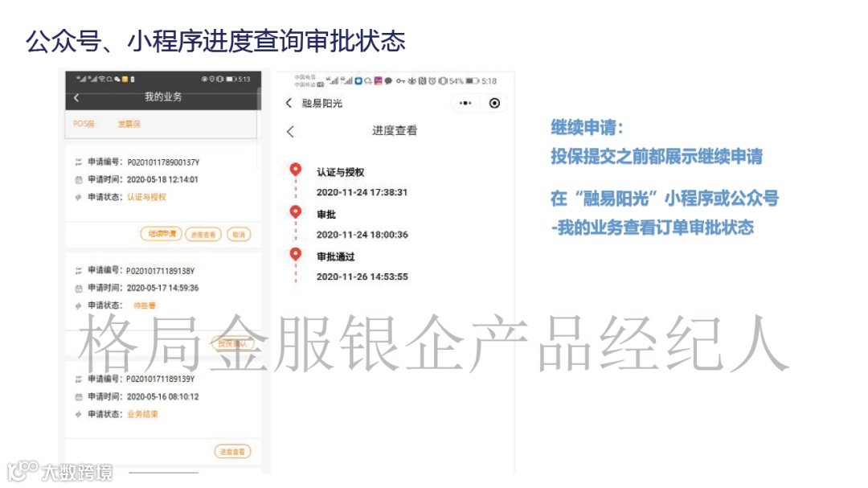
Task: Select the 审批通过 timeline marker
Action: tap(296, 254)
